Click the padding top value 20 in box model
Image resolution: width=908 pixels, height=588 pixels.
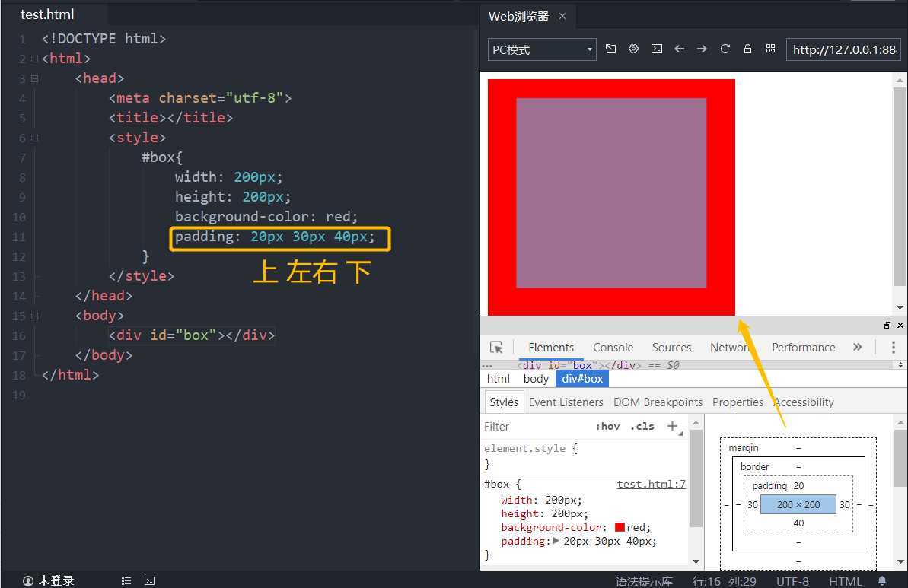(x=798, y=485)
